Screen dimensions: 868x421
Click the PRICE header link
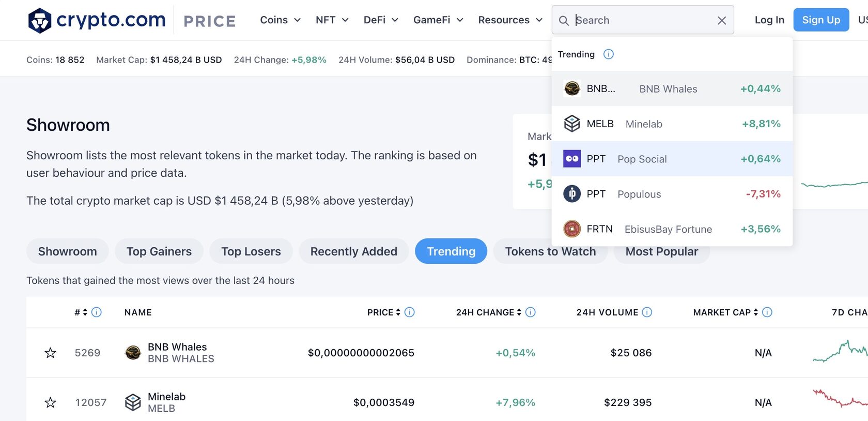coord(210,21)
